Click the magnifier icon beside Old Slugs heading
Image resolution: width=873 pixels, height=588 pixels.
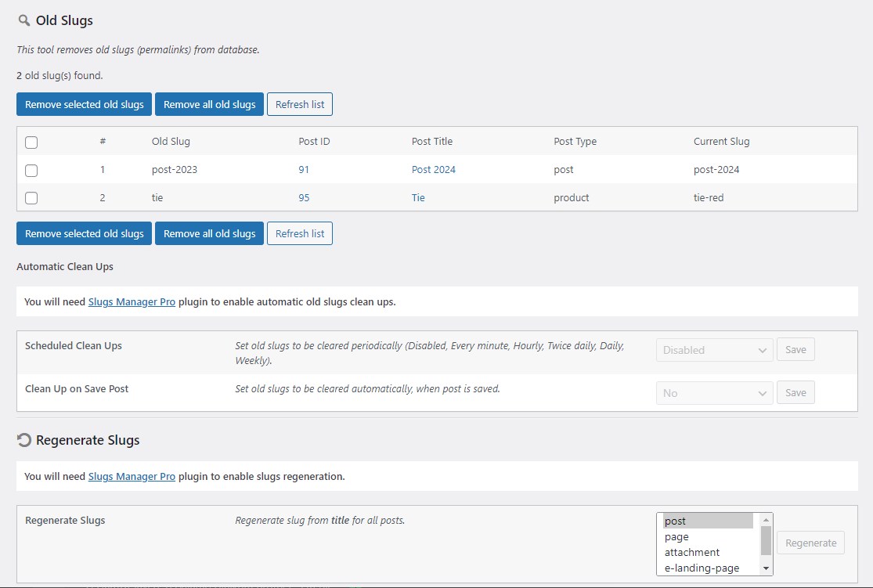(24, 20)
